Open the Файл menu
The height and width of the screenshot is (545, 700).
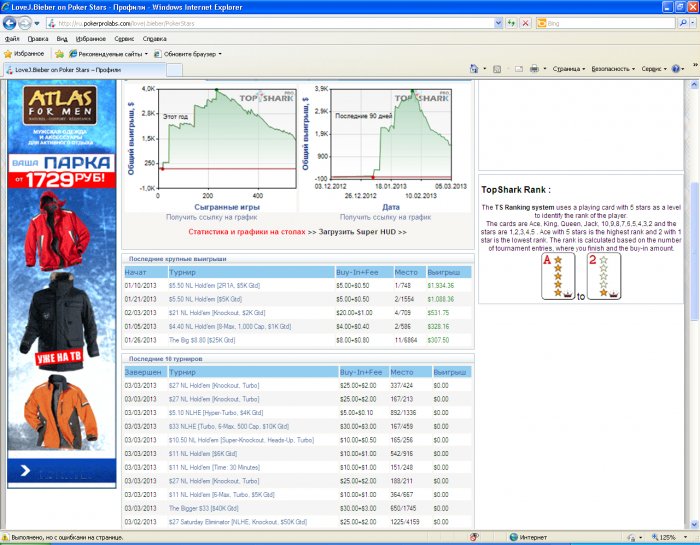click(12, 39)
